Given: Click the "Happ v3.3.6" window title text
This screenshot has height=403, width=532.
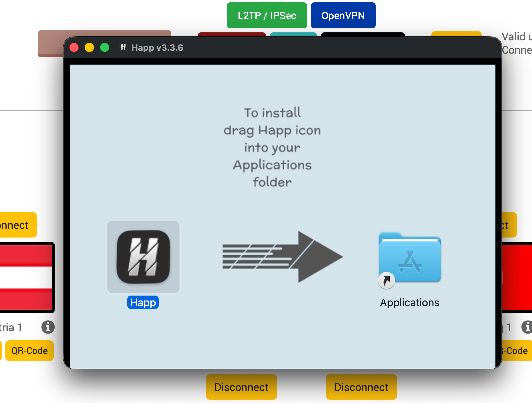Looking at the screenshot, I should (x=157, y=48).
